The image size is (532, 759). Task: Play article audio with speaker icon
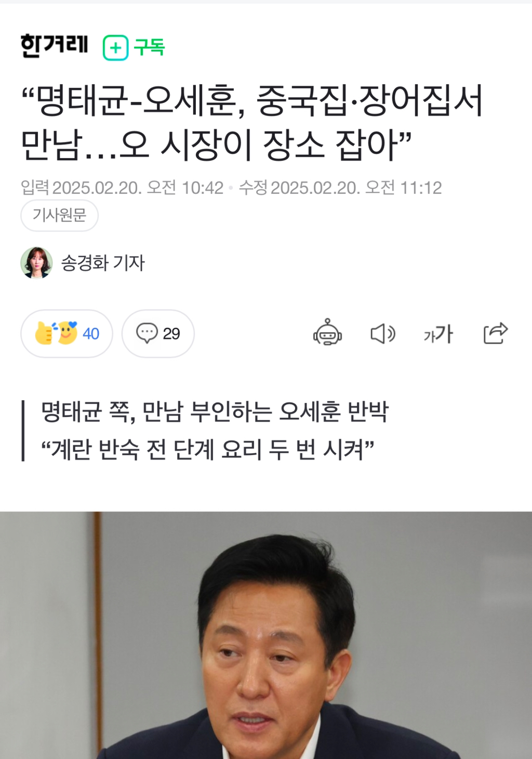click(383, 333)
